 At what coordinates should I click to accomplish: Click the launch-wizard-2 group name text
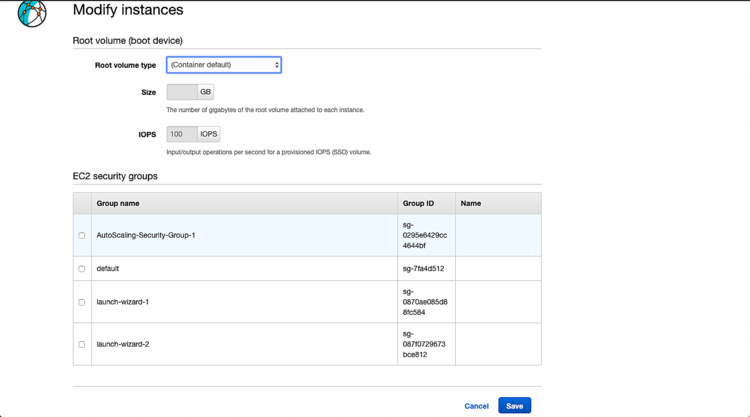point(123,345)
